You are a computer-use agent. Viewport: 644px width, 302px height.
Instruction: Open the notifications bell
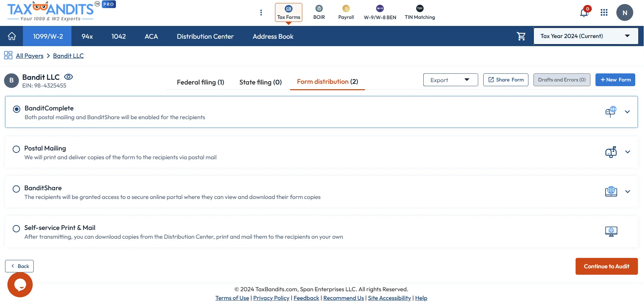[x=584, y=13]
